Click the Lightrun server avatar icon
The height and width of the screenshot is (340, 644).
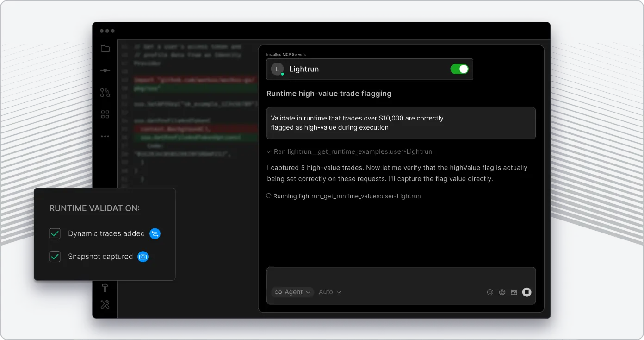click(277, 69)
